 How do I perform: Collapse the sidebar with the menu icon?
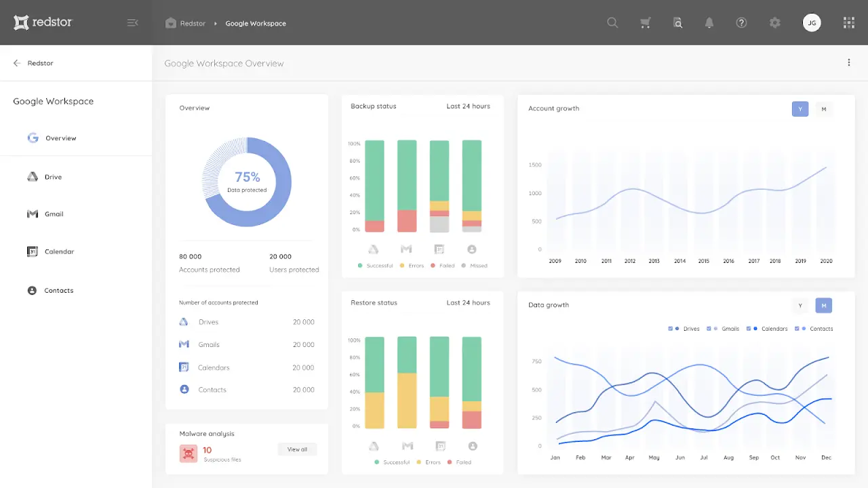132,23
